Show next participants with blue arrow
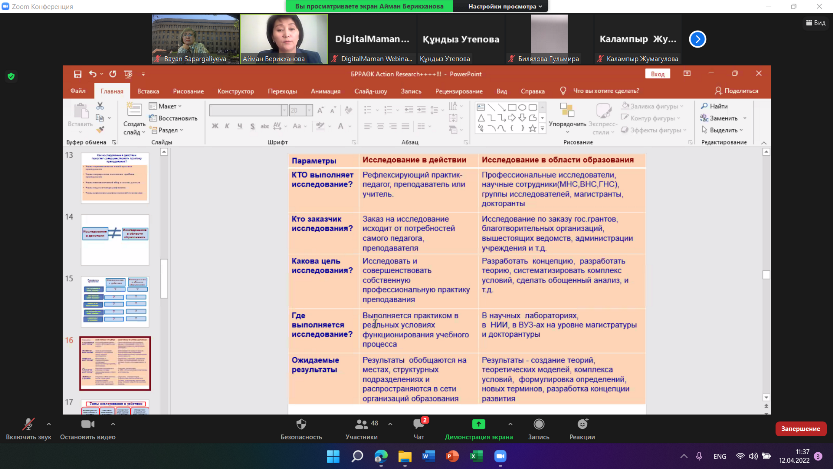Screen dimensions: 833x469 click(698, 39)
